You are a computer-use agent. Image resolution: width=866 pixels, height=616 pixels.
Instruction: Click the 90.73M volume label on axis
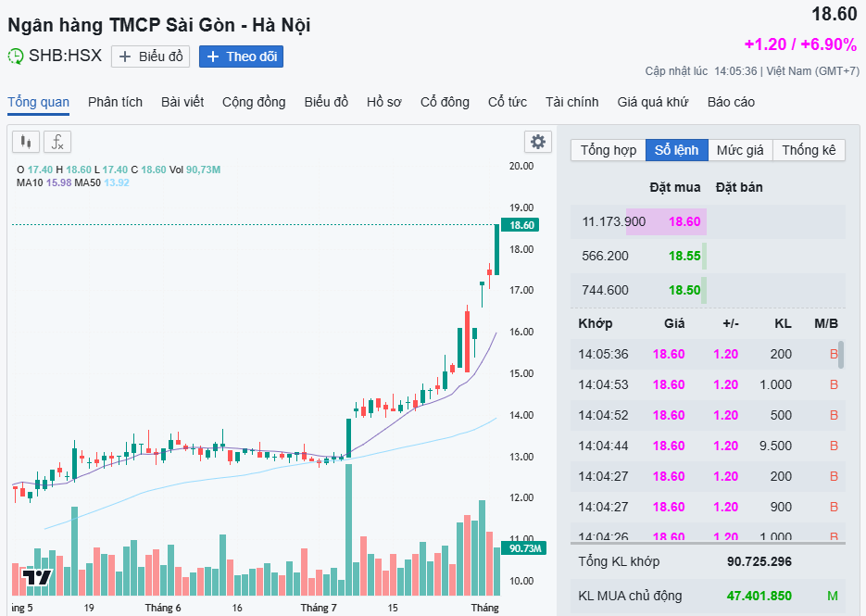pos(523,548)
